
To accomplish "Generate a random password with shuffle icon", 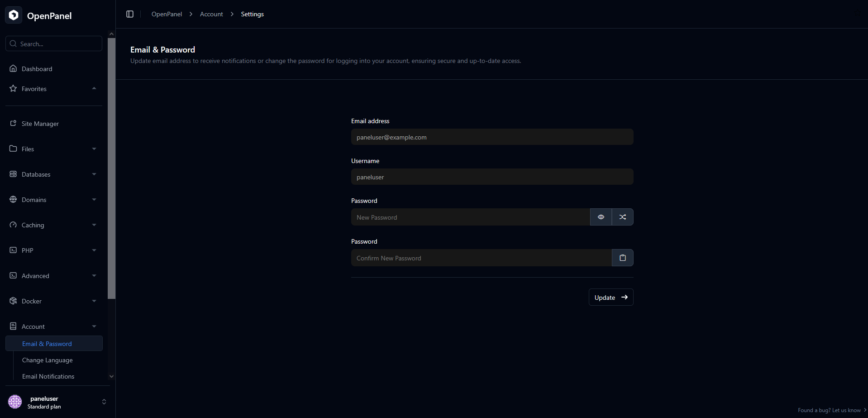I will pyautogui.click(x=622, y=217).
